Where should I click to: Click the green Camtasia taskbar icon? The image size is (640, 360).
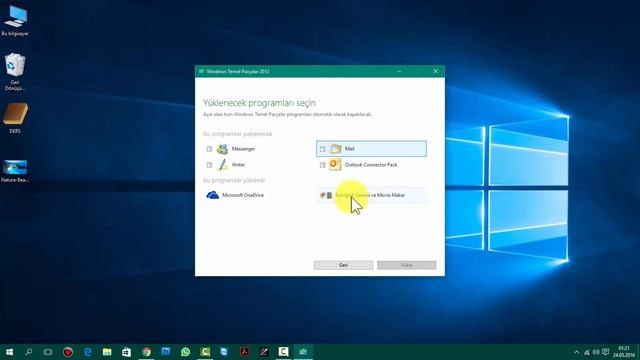[205, 352]
